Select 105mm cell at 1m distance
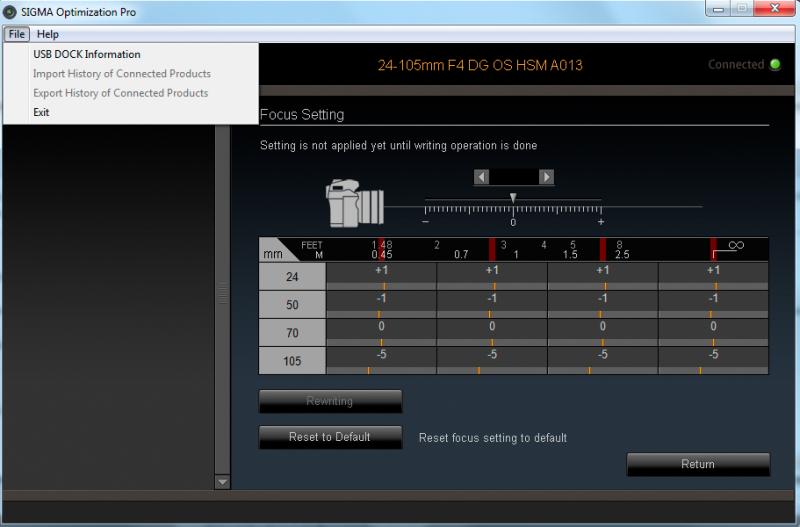This screenshot has width=800, height=527. [492, 361]
